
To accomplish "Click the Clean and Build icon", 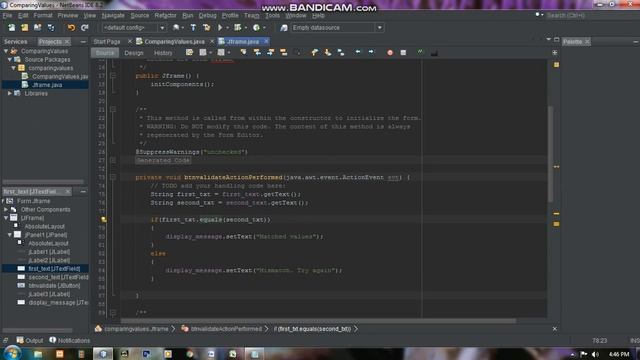I will (x=207, y=28).
